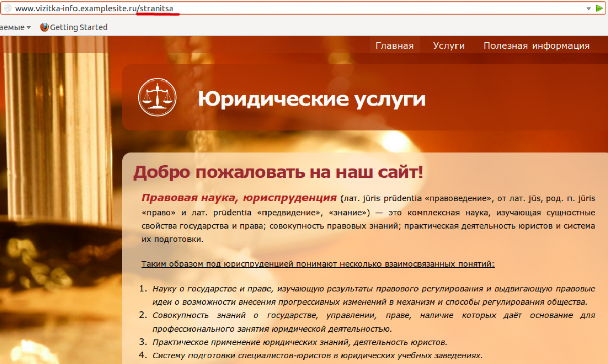Open the Главная menu item
This screenshot has width=608, height=364.
[x=395, y=46]
